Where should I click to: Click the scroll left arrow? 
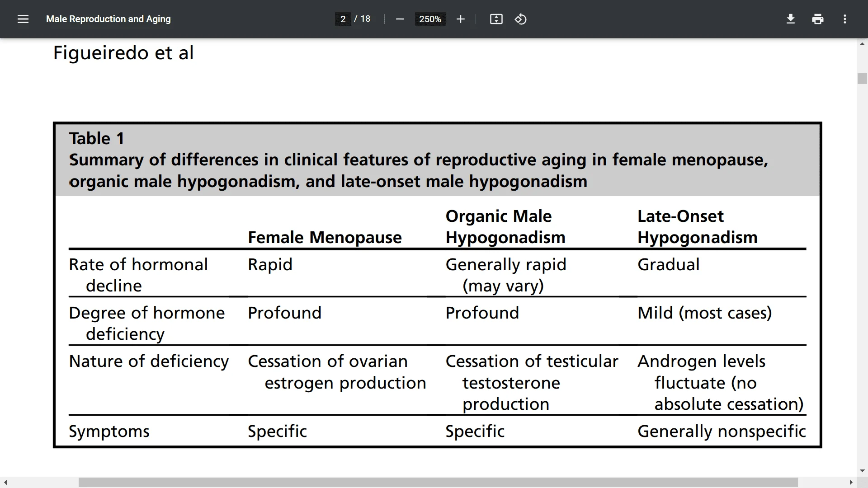(5, 483)
